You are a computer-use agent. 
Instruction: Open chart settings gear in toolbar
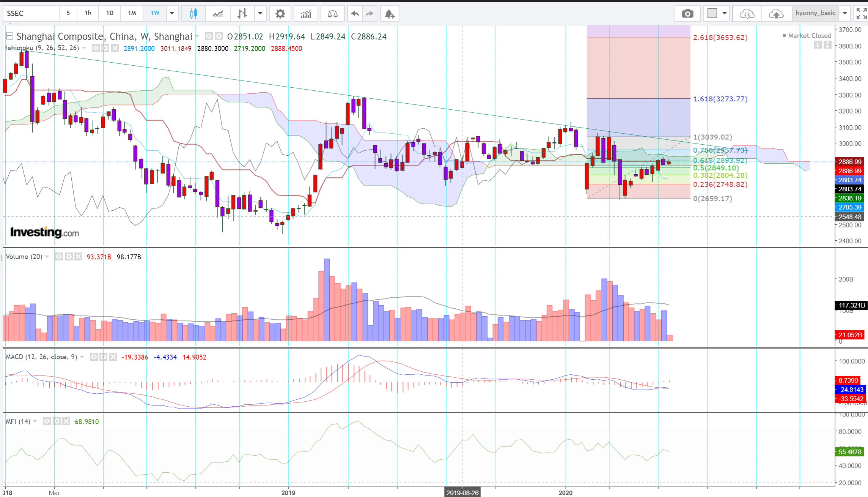coord(280,14)
